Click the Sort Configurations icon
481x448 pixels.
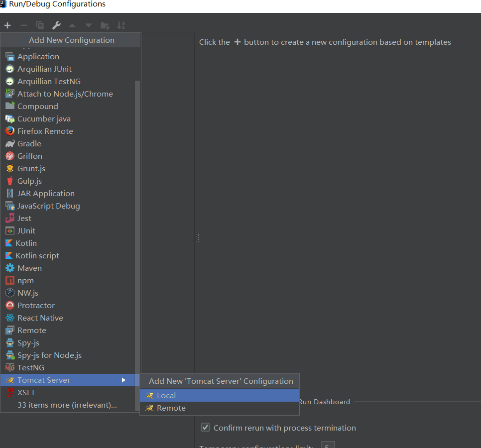point(121,25)
